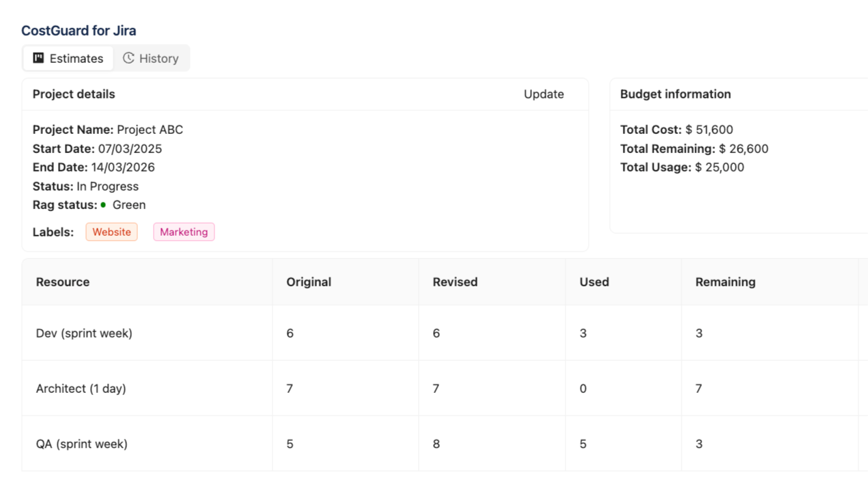Click the Revised column header
The width and height of the screenshot is (868, 494).
(x=455, y=282)
